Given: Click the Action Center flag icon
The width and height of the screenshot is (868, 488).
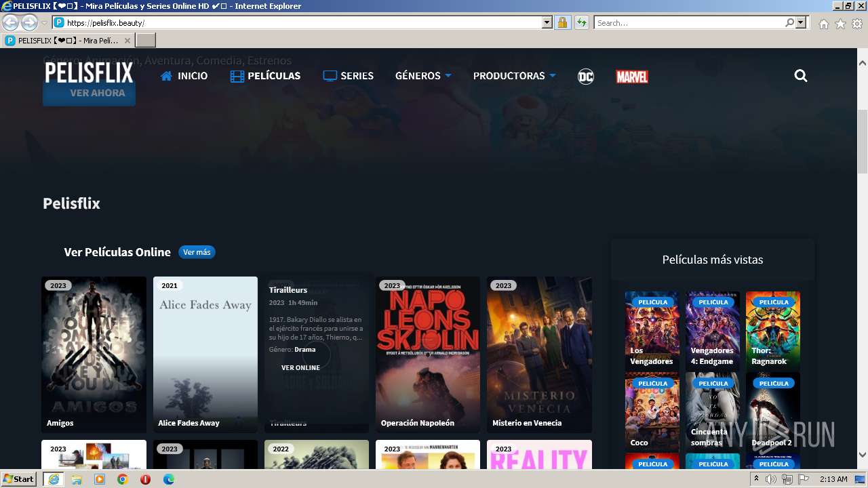Looking at the screenshot, I should (804, 479).
